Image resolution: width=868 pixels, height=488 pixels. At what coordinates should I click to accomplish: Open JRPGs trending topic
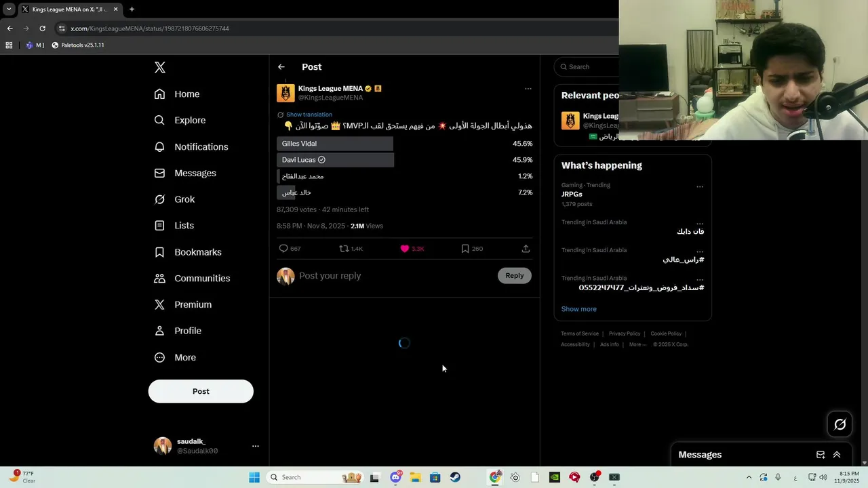pos(572,194)
